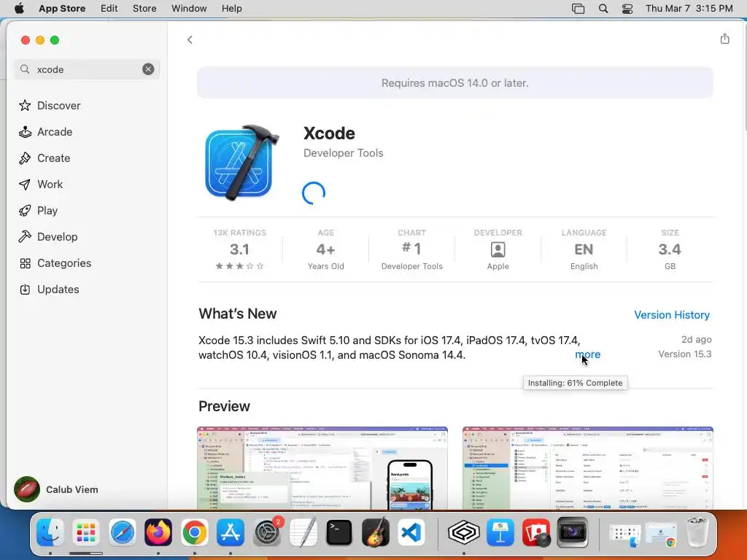Open Stage Manager from menu bar
The image size is (747, 560).
(578, 9)
